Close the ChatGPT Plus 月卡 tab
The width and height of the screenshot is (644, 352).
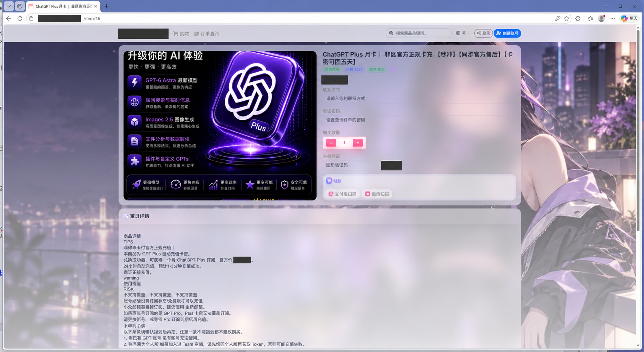96,6
